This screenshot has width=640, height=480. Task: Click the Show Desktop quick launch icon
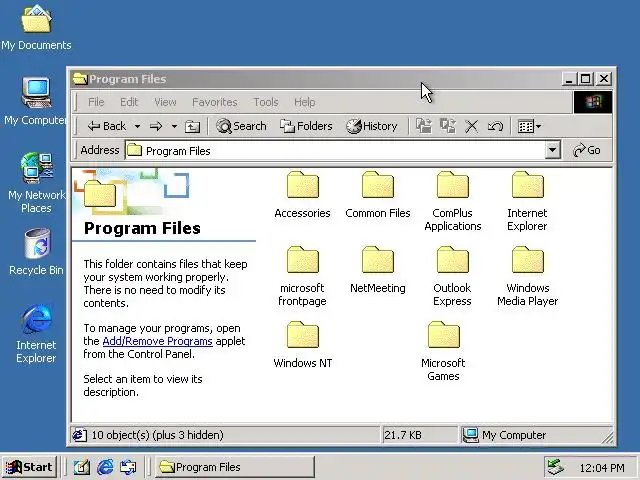tap(82, 467)
